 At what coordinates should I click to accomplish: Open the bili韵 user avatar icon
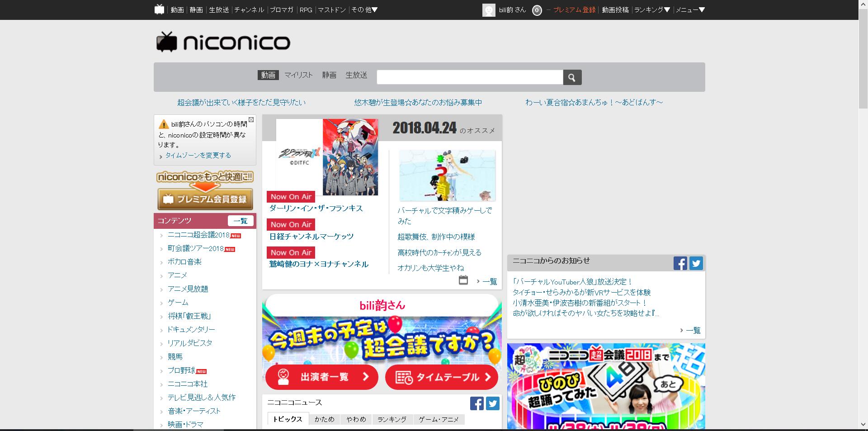[x=489, y=10]
